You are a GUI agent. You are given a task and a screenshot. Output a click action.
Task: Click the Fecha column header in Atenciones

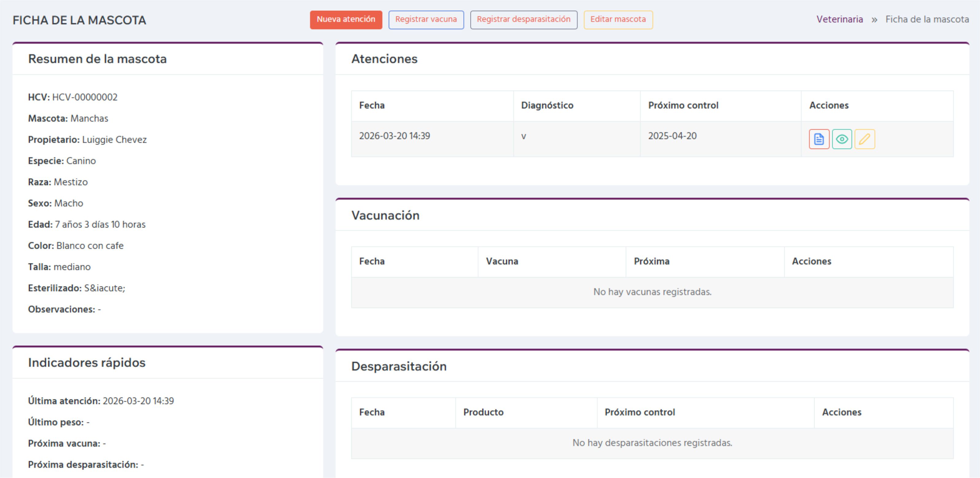(x=371, y=105)
